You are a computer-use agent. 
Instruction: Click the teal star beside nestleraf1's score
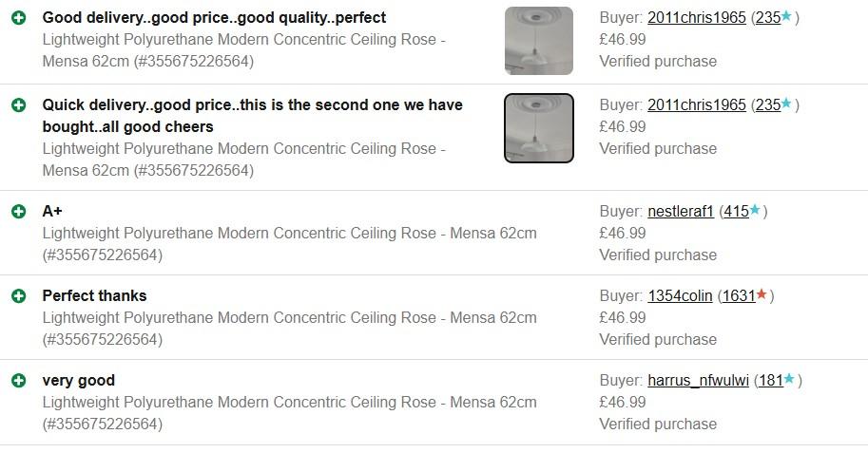click(x=755, y=210)
